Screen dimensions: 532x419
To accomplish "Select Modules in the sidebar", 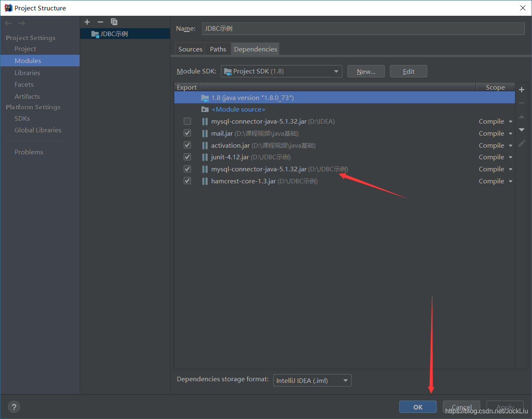I will (x=28, y=61).
